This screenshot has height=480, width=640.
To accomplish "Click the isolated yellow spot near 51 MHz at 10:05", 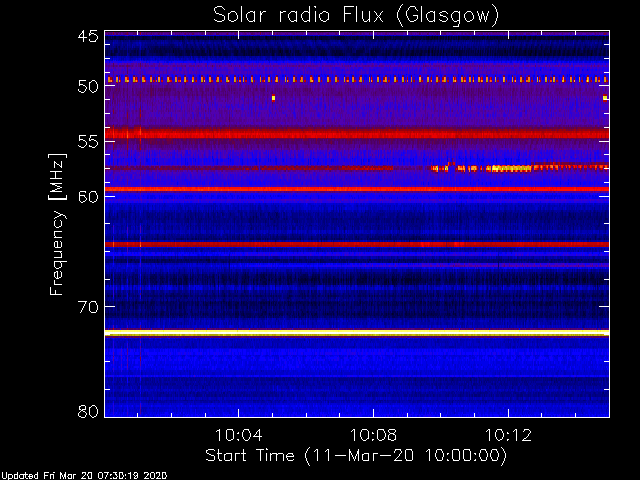I will coord(273,98).
